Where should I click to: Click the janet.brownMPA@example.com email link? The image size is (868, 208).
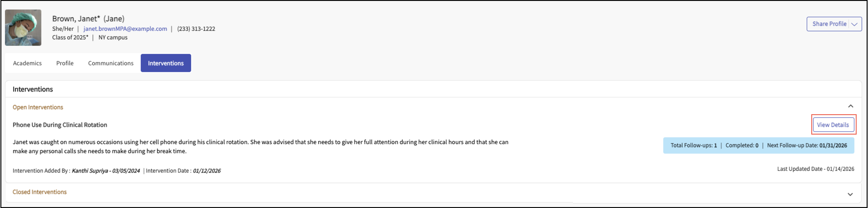pyautogui.click(x=125, y=29)
